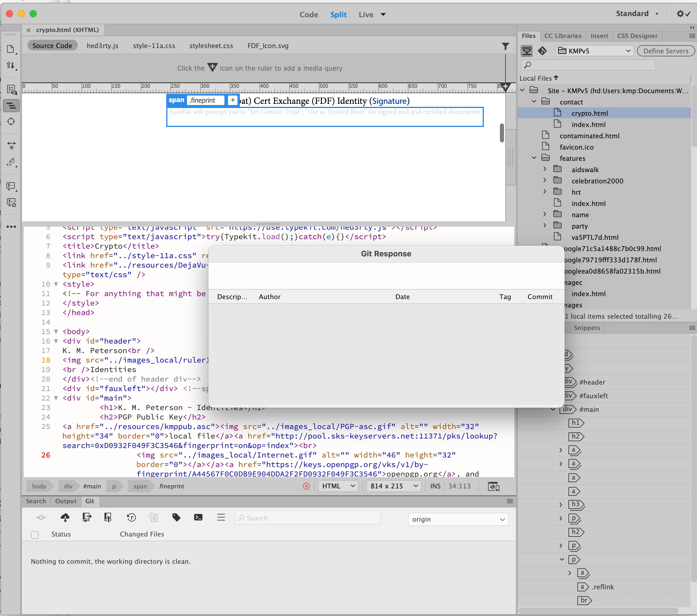This screenshot has width=697, height=616.
Task: Expand the aidswalk folder
Action: 545,169
